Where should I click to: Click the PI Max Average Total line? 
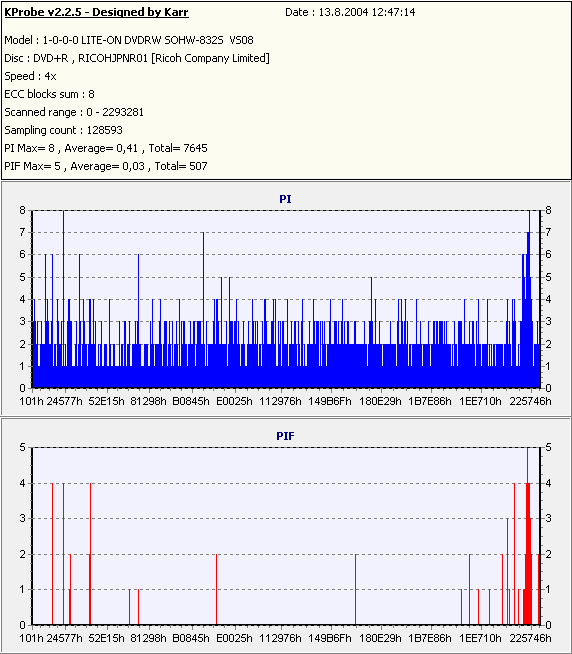tap(106, 148)
